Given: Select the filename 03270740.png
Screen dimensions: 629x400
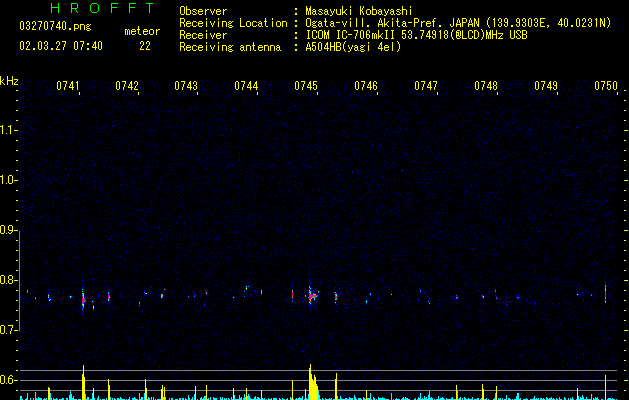Looking at the screenshot, I should pyautogui.click(x=55, y=26).
